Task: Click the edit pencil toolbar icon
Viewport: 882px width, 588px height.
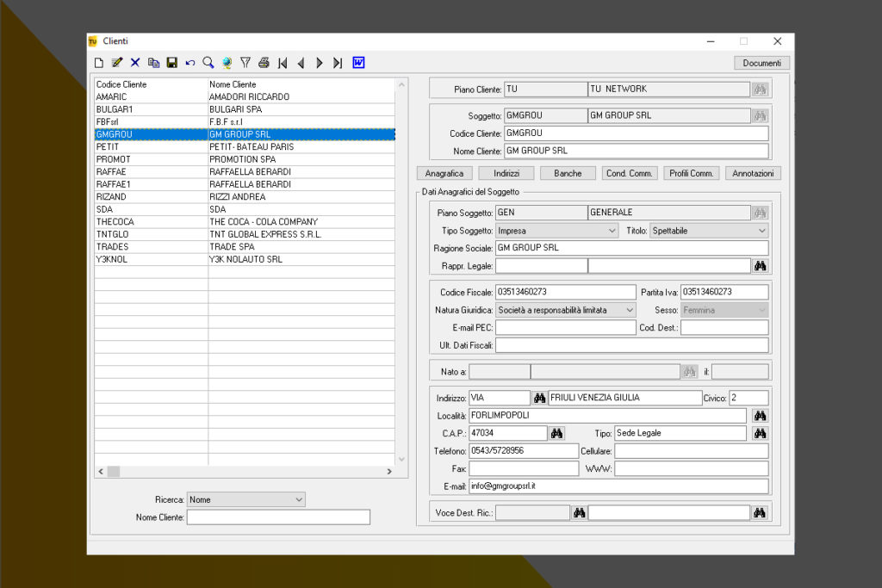Action: (x=117, y=63)
